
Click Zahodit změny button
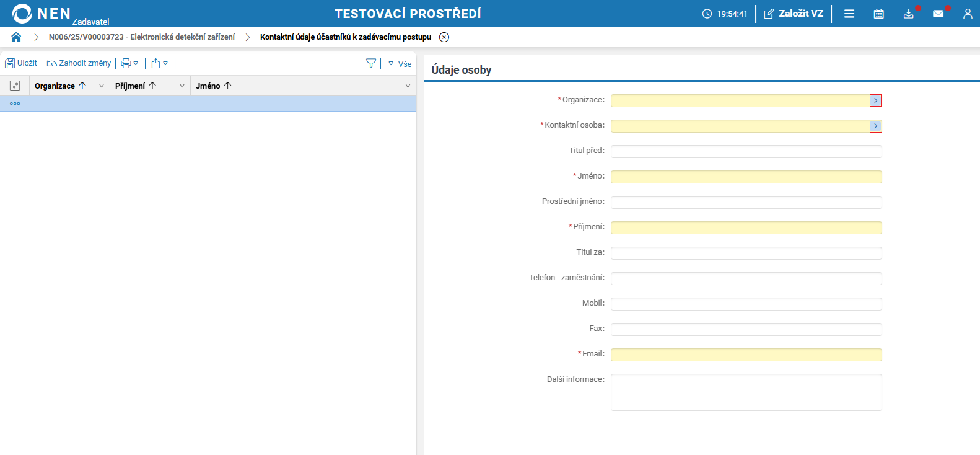[79, 63]
